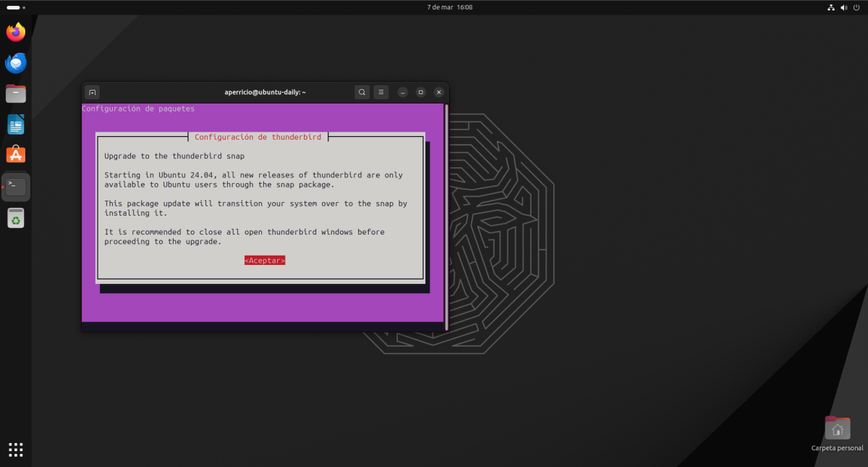Open Ubuntu App Center in dock

[x=16, y=155]
